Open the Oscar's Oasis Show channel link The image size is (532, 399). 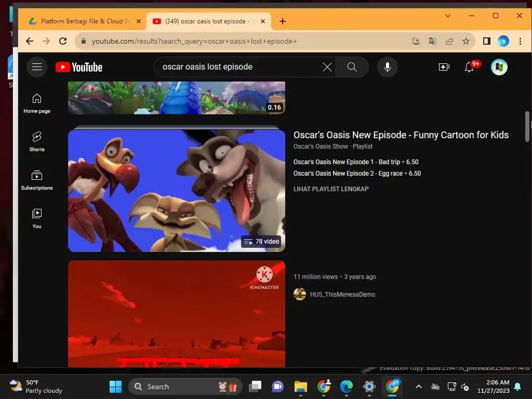pos(321,146)
